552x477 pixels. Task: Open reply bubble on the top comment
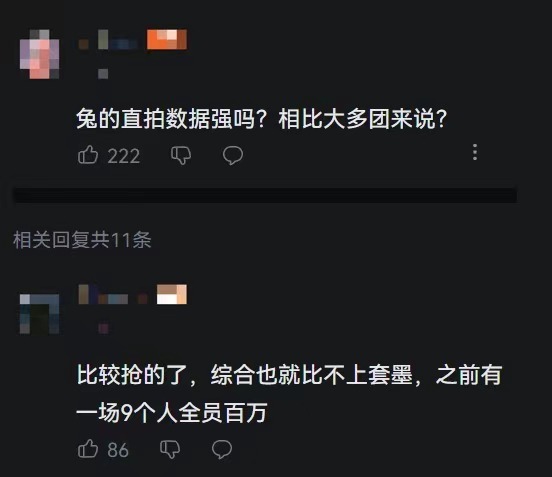pyautogui.click(x=233, y=155)
